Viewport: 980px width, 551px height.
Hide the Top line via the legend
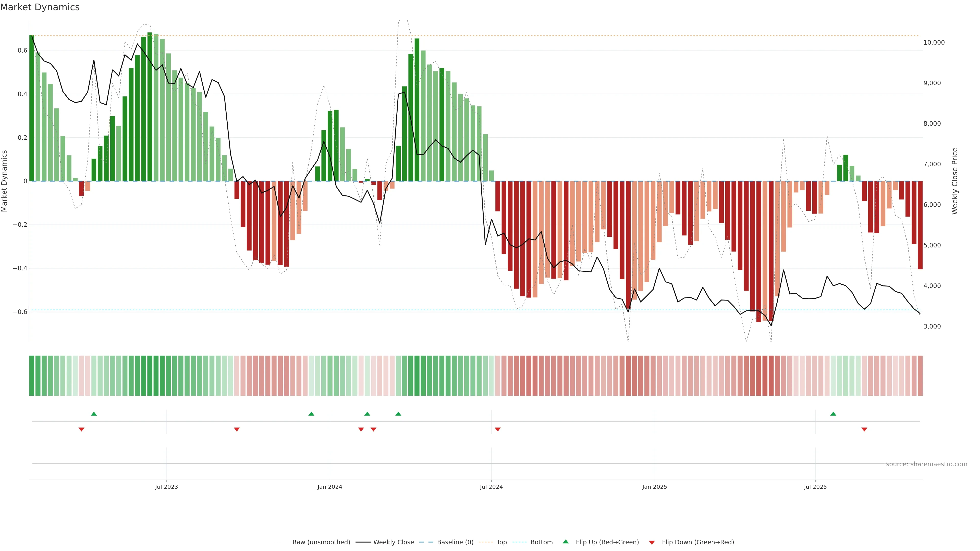point(501,542)
